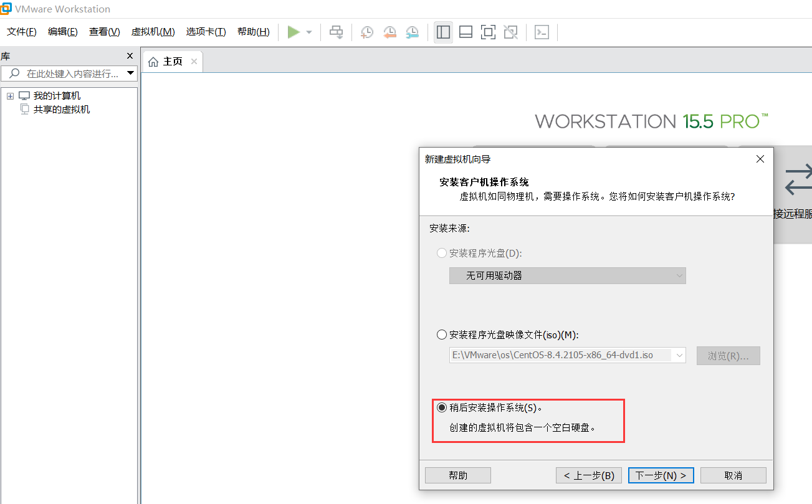Click the < 上一步(B) button
This screenshot has width=812, height=504.
[x=589, y=475]
